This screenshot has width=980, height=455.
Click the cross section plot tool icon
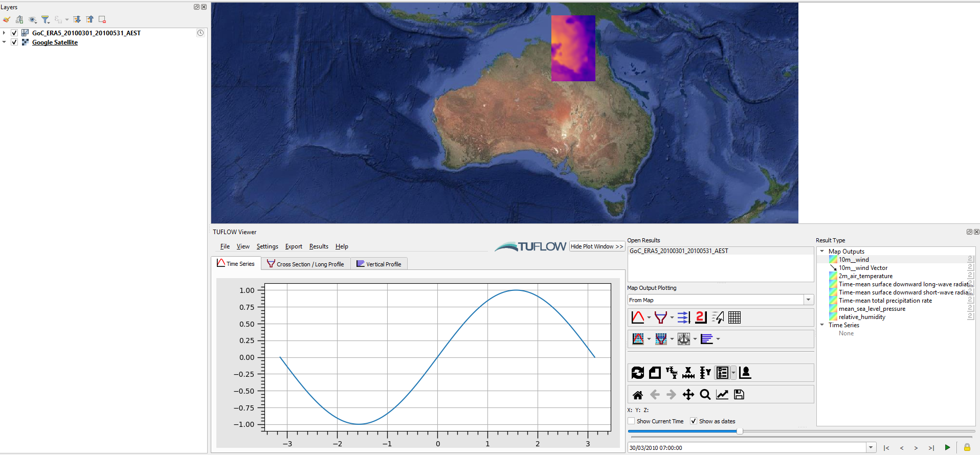(660, 317)
